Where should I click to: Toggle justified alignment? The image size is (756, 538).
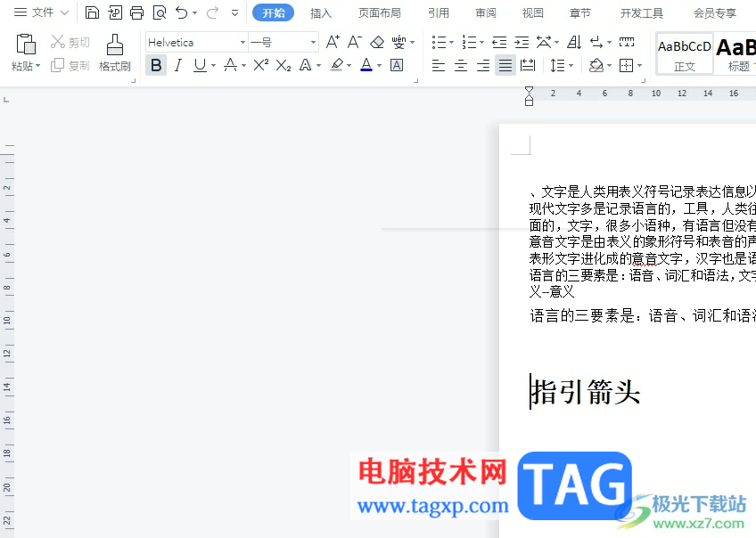505,65
